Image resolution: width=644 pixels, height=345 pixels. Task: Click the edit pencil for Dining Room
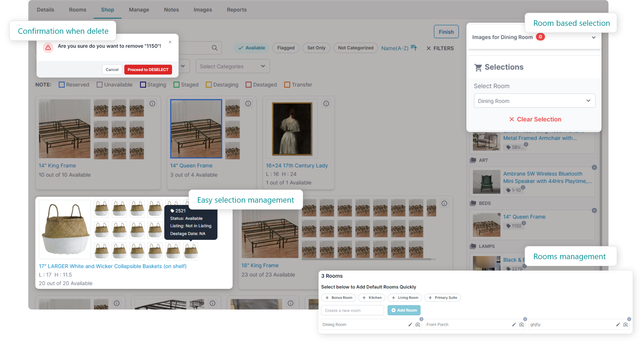click(x=410, y=325)
